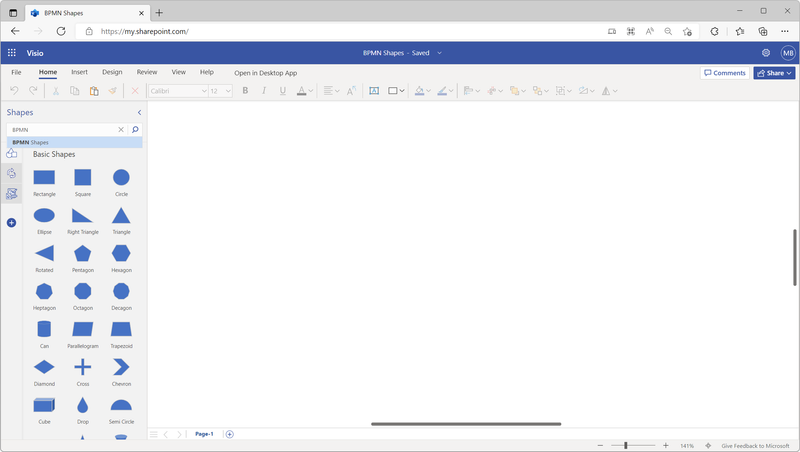Toggle Bold formatting
800x452 pixels.
[x=245, y=91]
